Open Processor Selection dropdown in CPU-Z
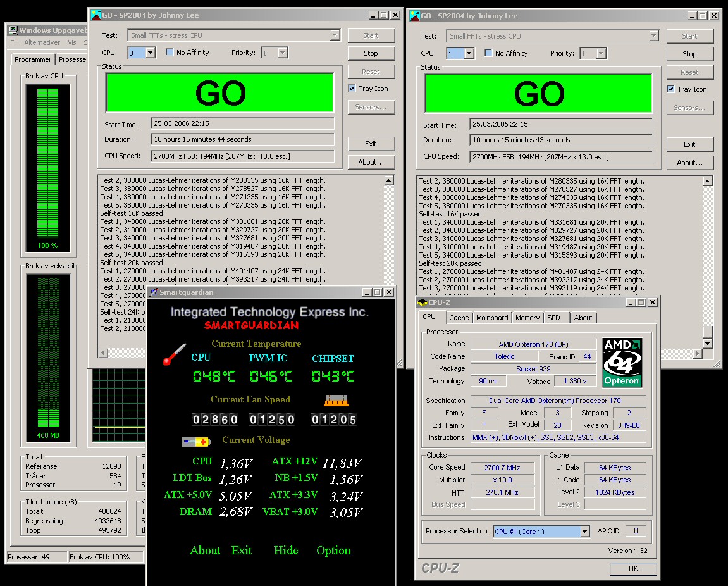 click(584, 531)
